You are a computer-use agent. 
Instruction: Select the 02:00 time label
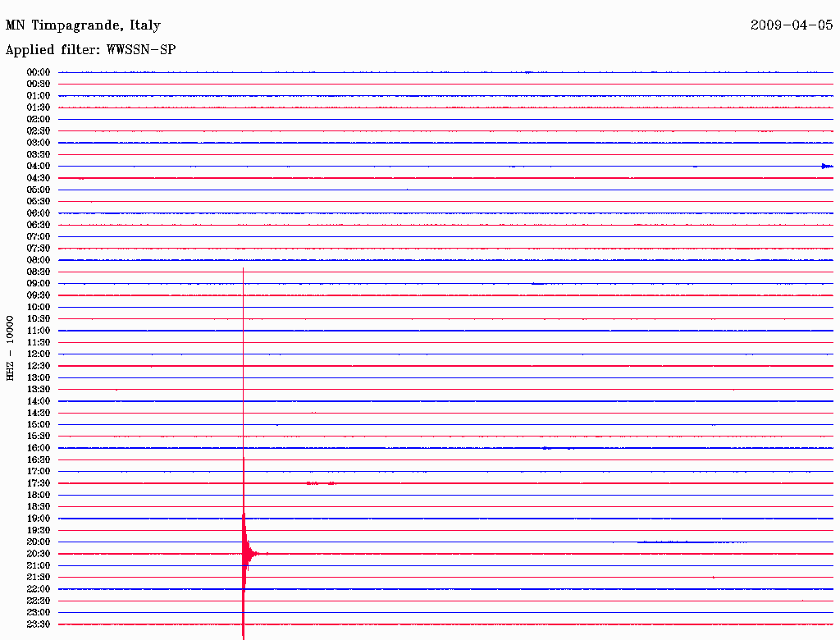(x=39, y=119)
